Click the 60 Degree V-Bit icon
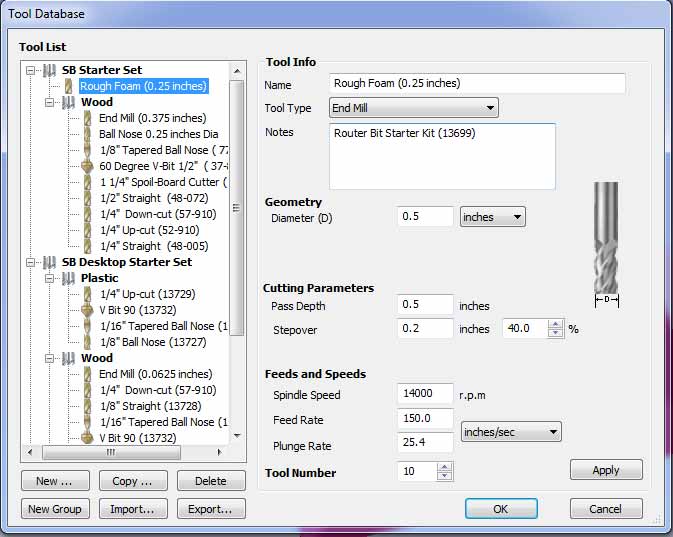Screen dimensions: 673x537 click(87, 166)
